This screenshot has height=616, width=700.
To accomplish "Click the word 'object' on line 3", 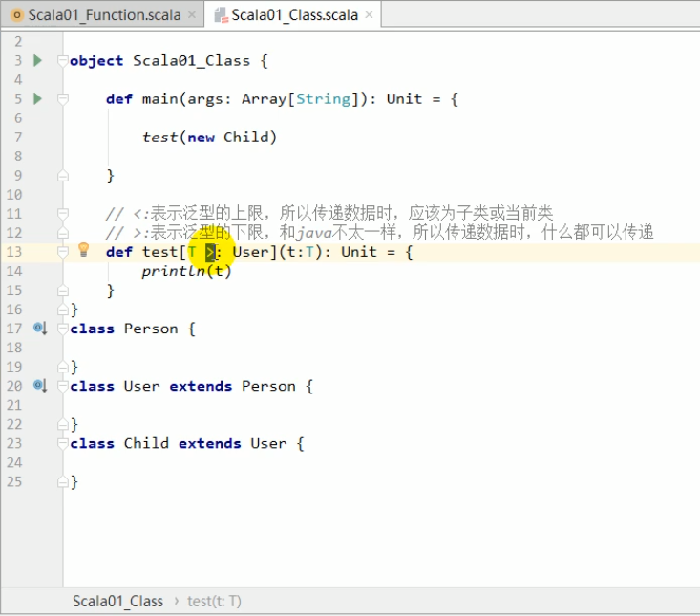I will click(96, 61).
